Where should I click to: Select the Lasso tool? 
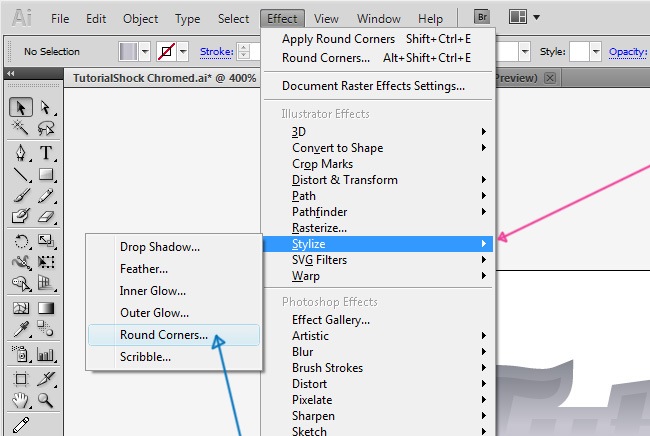point(46,128)
